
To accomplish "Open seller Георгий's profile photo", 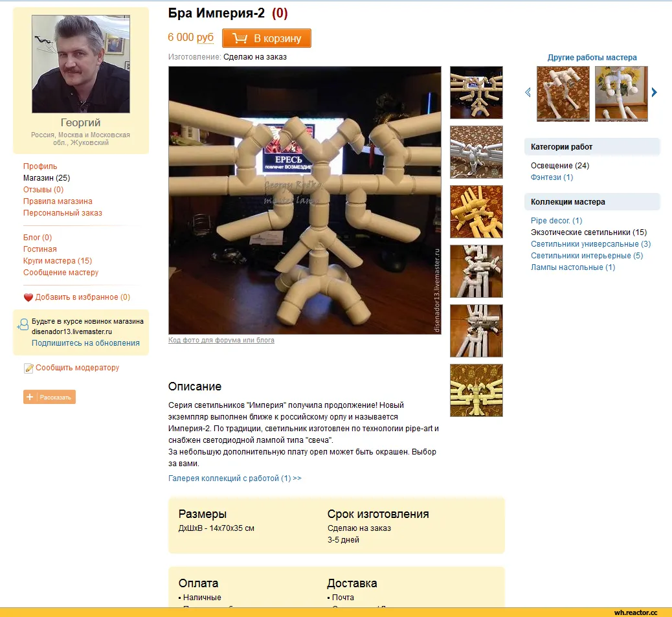I will tap(81, 64).
